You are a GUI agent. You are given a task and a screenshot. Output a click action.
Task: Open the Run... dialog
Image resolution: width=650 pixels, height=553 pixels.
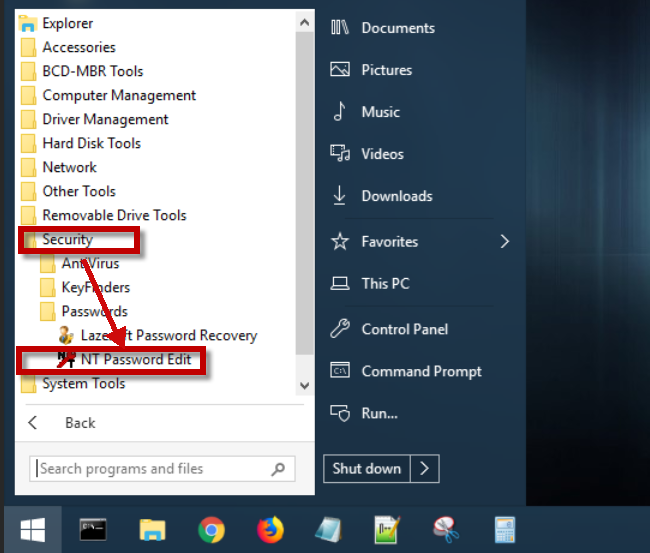coord(364,413)
